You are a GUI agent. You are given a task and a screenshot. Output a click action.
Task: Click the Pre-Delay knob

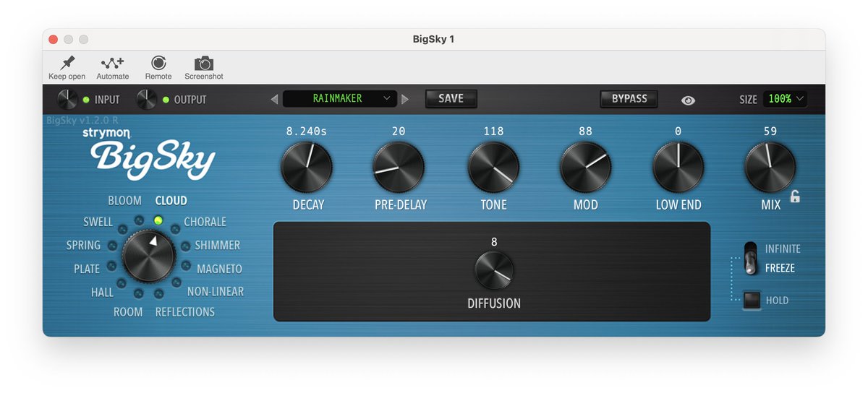click(399, 168)
